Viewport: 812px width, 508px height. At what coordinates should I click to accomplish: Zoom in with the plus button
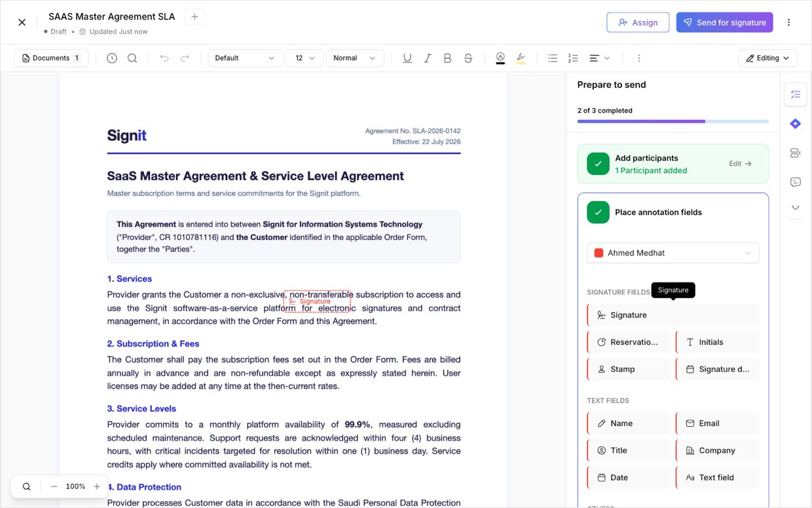point(97,486)
